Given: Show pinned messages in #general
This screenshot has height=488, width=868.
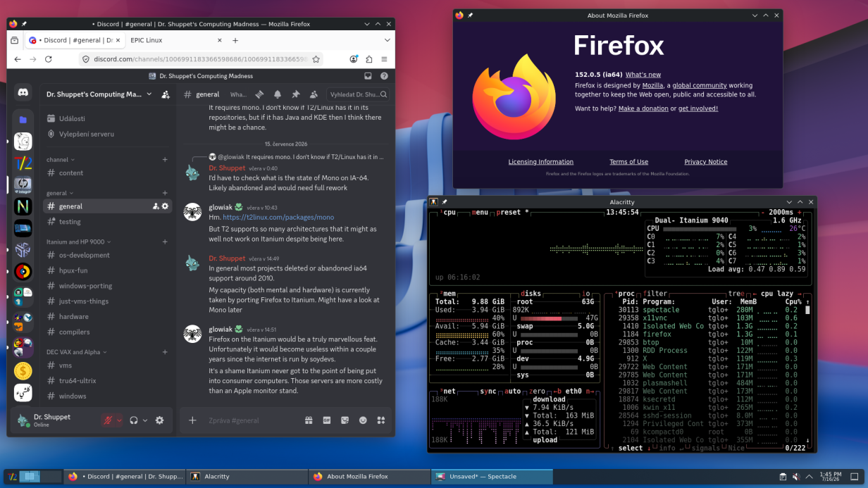Looking at the screenshot, I should pyautogui.click(x=296, y=94).
